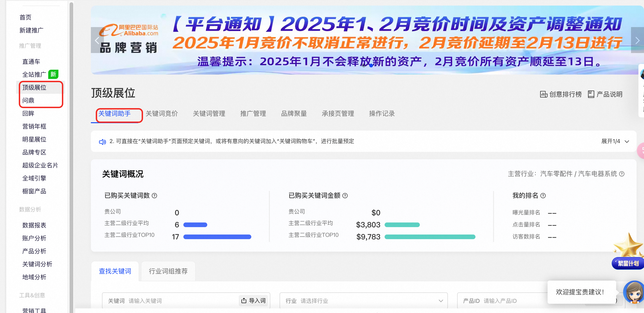Viewport: 644px width, 313px height.
Task: Open 全站推广 in the sidebar
Action: 34,74
